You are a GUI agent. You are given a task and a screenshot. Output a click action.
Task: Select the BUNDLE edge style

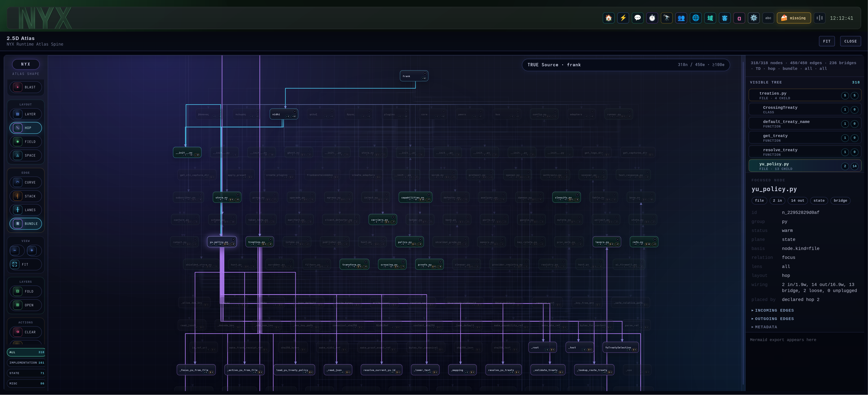tap(26, 224)
